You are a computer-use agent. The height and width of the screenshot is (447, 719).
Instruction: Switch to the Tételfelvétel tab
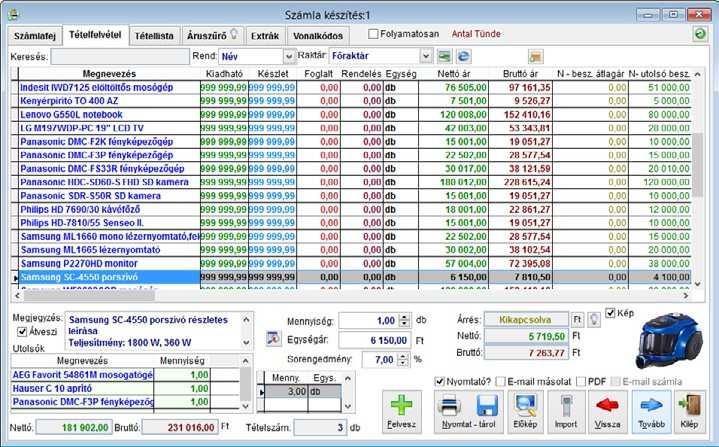[95, 35]
